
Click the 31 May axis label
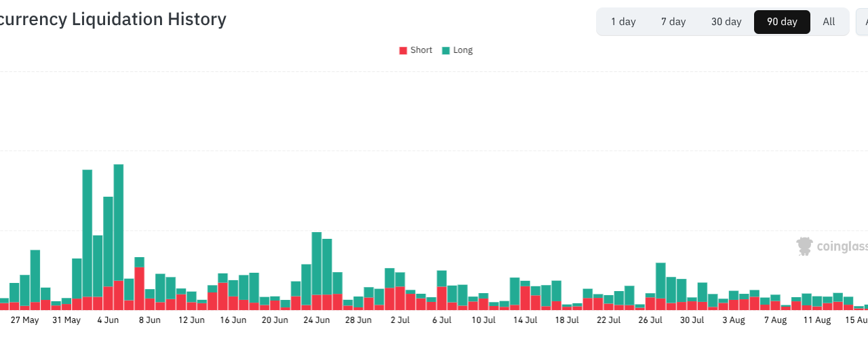(x=66, y=320)
